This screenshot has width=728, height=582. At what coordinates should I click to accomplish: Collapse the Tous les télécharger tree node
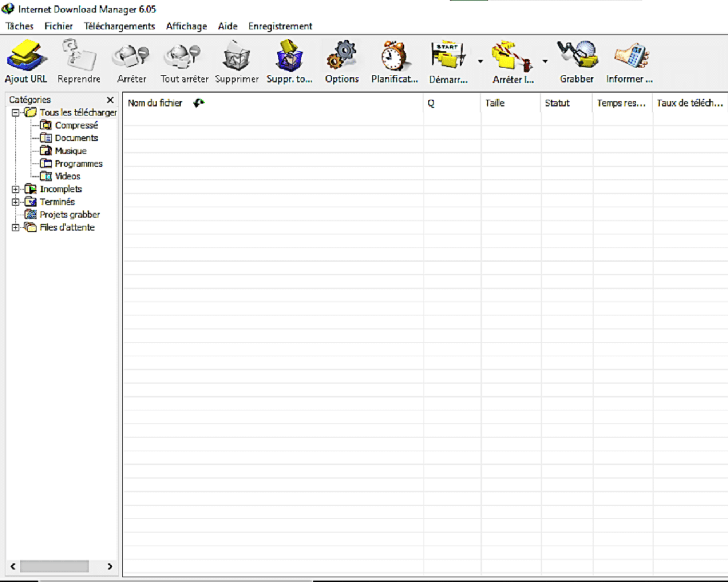(x=15, y=113)
